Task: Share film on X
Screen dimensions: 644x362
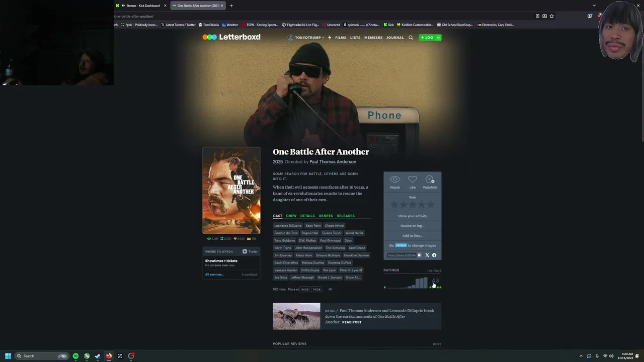Action: [x=427, y=255]
